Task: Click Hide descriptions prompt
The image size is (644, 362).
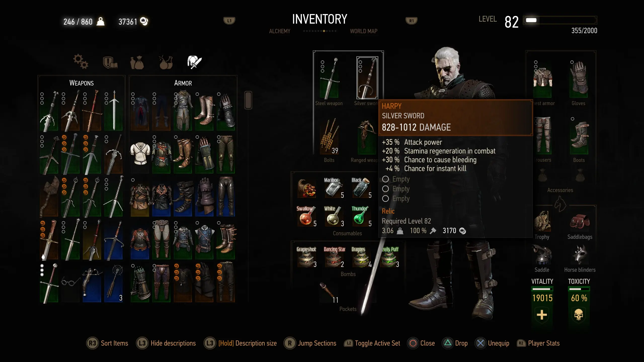Action: point(166,343)
